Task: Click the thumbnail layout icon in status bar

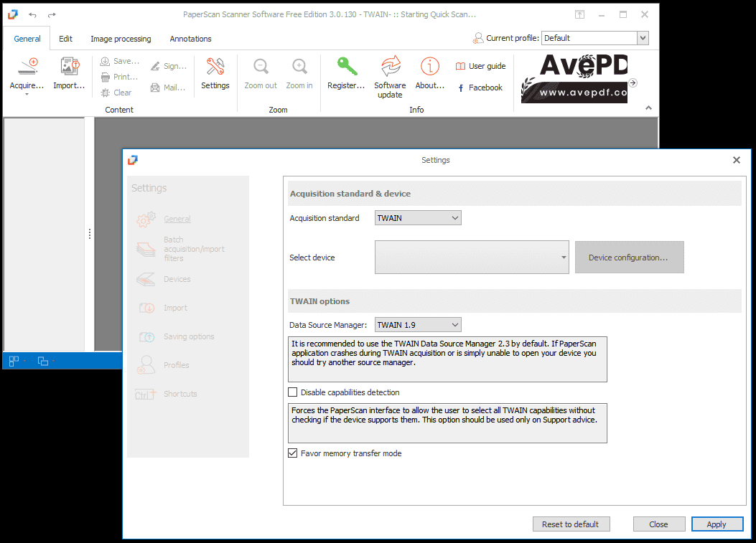Action: [14, 361]
